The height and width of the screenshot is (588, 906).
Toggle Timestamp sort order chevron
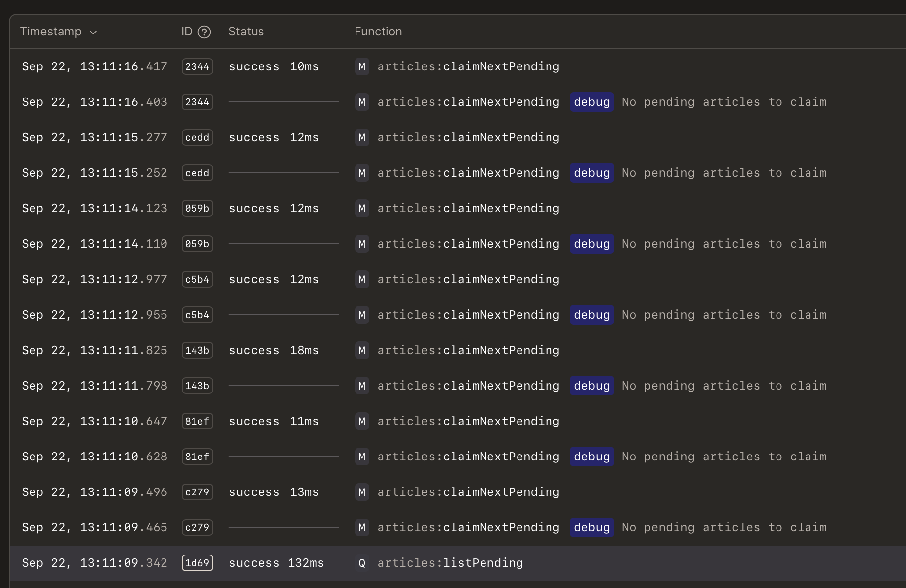click(93, 33)
